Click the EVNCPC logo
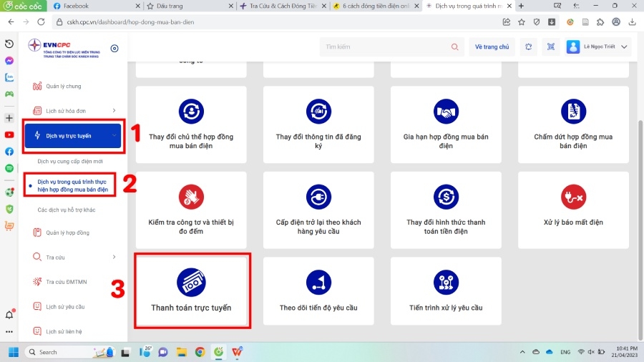 (x=64, y=48)
